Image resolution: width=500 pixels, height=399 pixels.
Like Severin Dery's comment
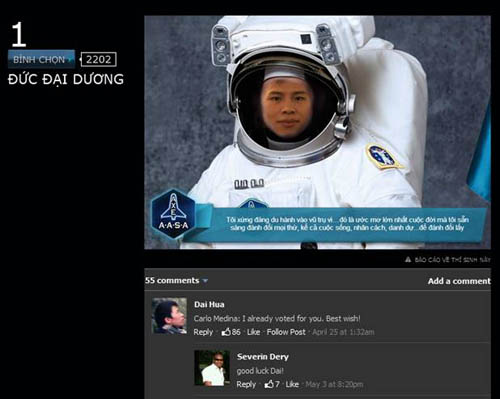point(292,384)
